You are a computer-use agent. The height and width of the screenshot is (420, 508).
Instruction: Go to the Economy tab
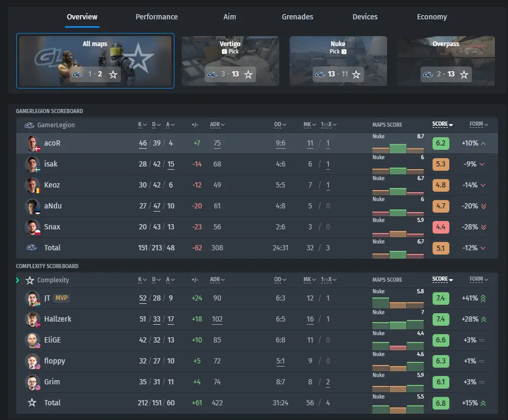click(432, 17)
